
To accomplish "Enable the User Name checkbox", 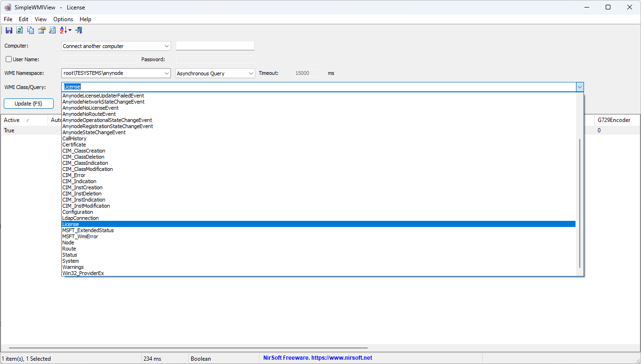I will point(8,59).
